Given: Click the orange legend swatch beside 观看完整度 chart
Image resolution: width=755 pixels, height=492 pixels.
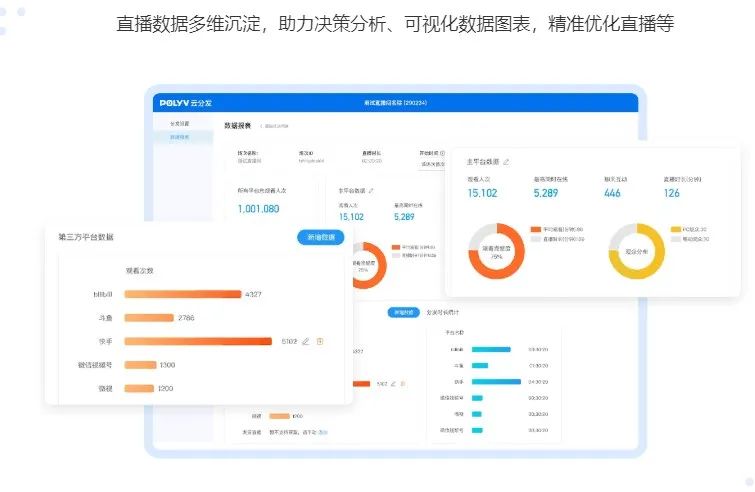Looking at the screenshot, I should click(x=536, y=229).
